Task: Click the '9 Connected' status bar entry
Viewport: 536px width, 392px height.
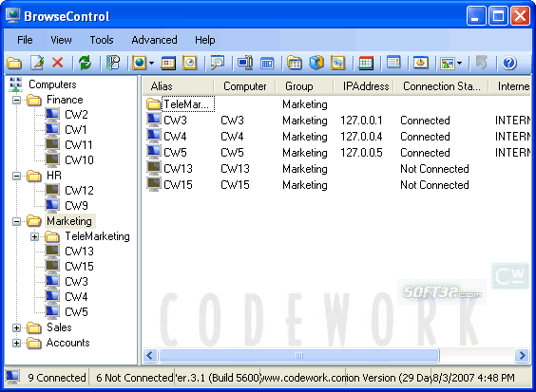Action: [x=57, y=378]
